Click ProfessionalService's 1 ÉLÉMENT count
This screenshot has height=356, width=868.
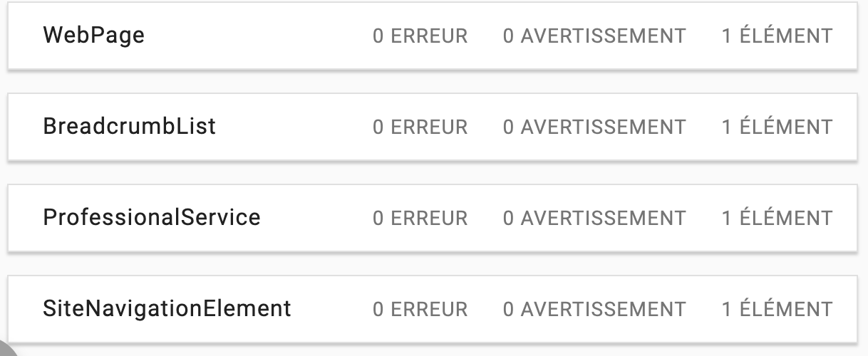pos(777,218)
